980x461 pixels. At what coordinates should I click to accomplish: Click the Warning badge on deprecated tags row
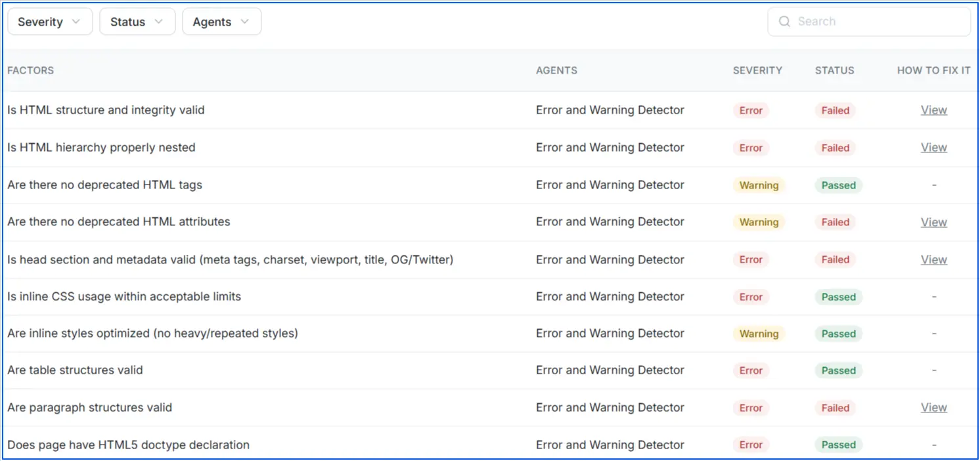coord(759,185)
